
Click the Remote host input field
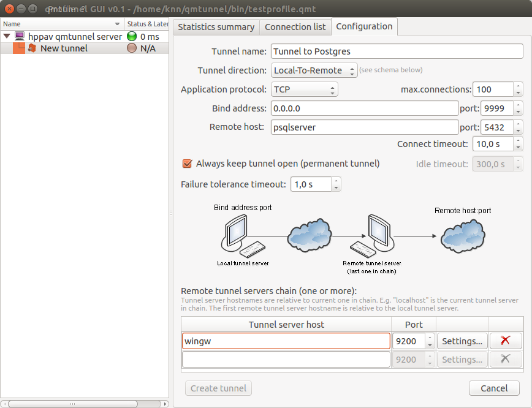pyautogui.click(x=365, y=127)
